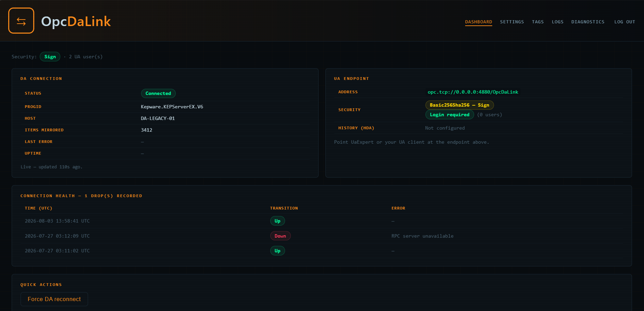Click the DA Connection panel heading
Screen dimensions: 644x311
41,79
